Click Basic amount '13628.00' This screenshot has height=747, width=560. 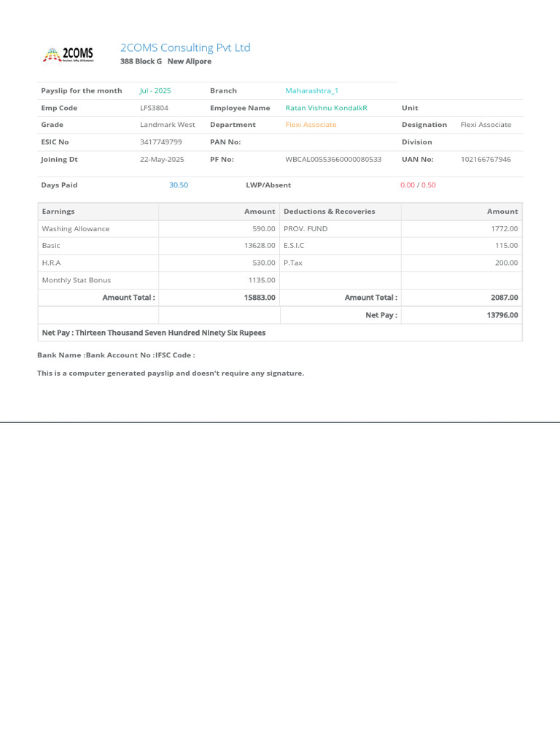point(260,246)
